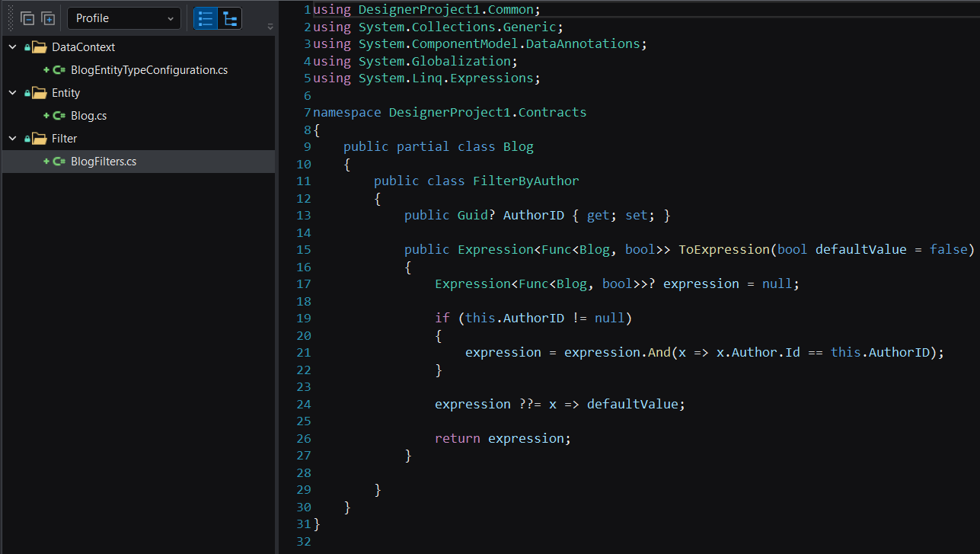Viewport: 980px width, 554px height.
Task: Click 'System.Linq.Expressions' in the code
Action: 446,78
